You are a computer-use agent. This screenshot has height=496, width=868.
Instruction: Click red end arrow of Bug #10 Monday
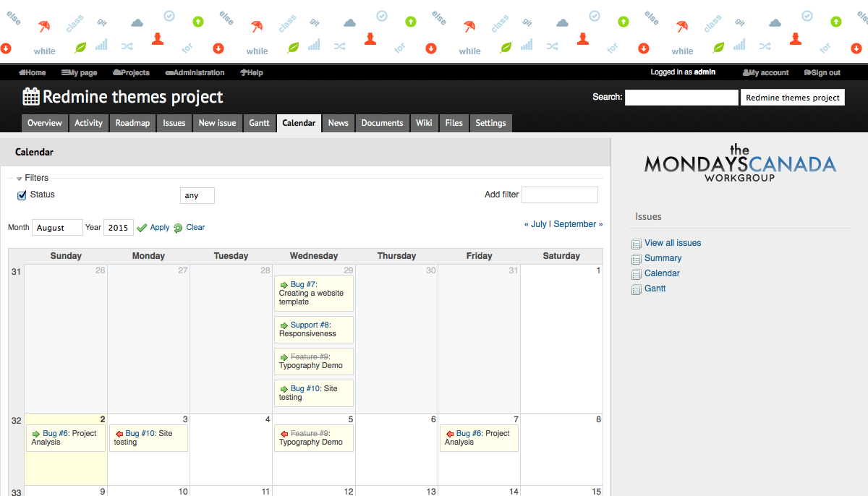(x=119, y=435)
